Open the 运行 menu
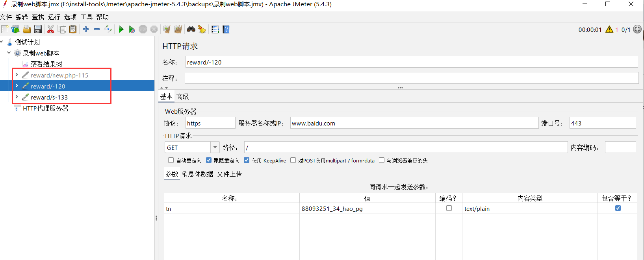 pos(54,17)
